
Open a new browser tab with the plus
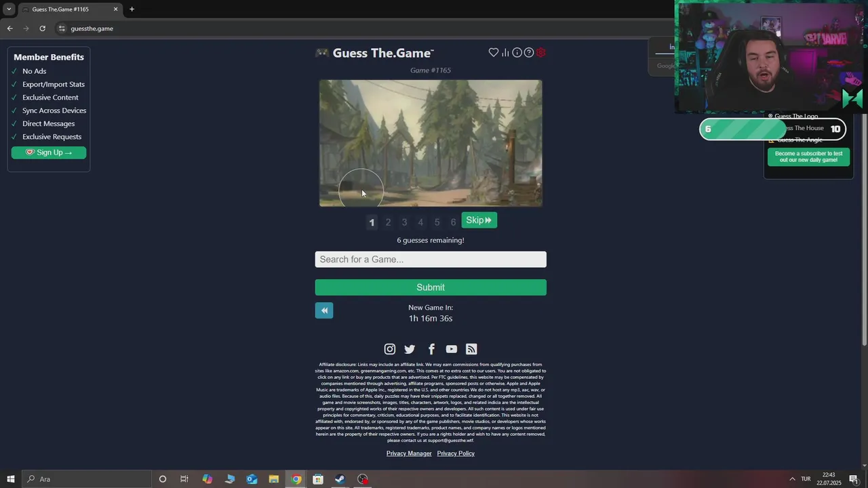pyautogui.click(x=132, y=9)
